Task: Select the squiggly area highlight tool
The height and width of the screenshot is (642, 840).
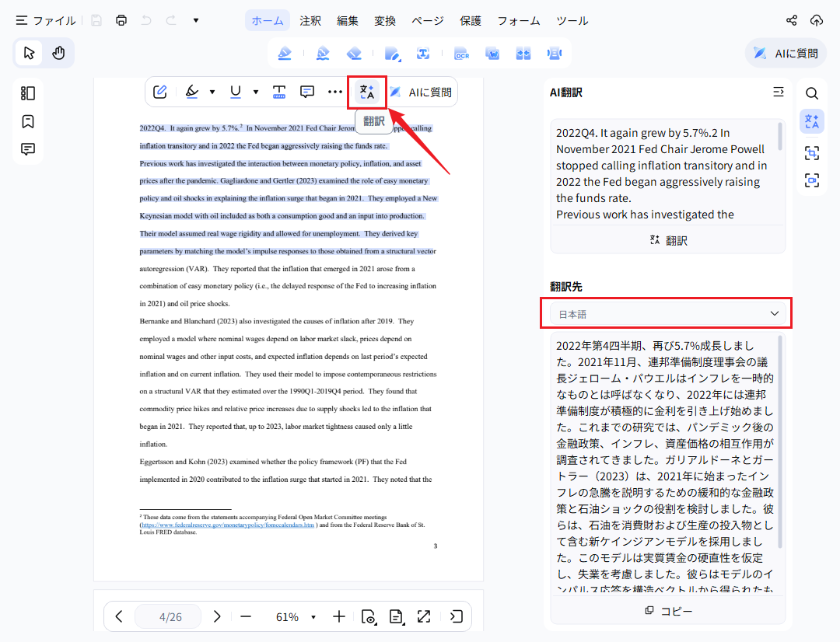Action: [x=323, y=53]
